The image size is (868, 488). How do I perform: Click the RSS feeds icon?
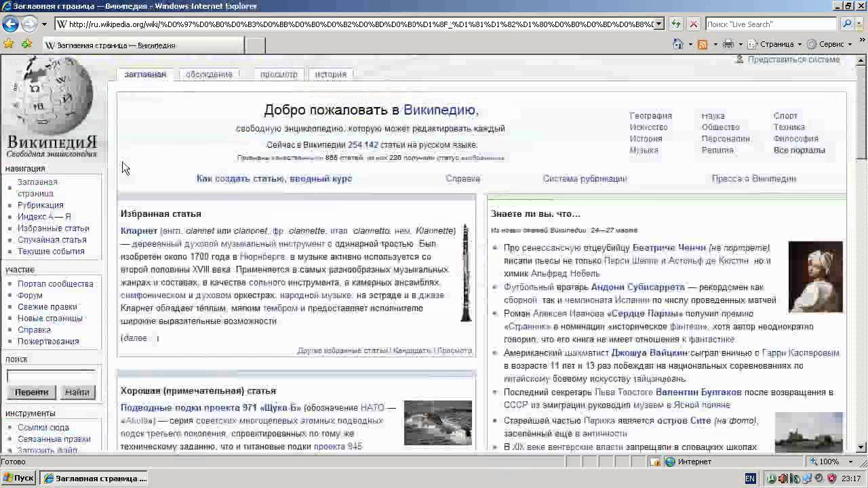703,44
